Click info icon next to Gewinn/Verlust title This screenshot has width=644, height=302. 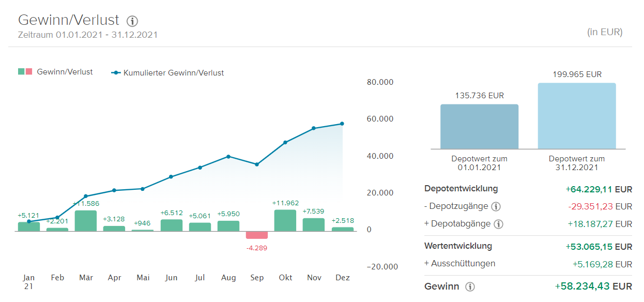pyautogui.click(x=132, y=21)
